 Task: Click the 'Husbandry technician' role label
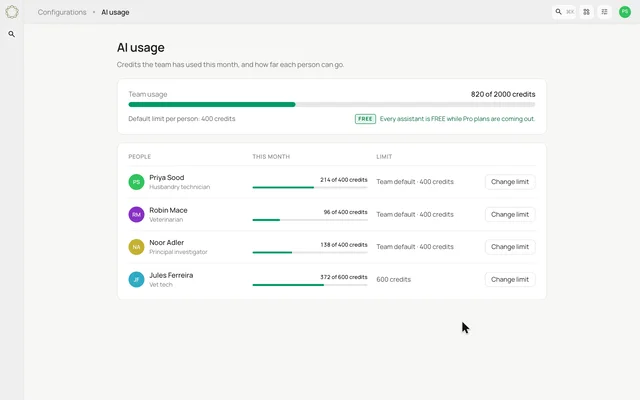pos(180,187)
